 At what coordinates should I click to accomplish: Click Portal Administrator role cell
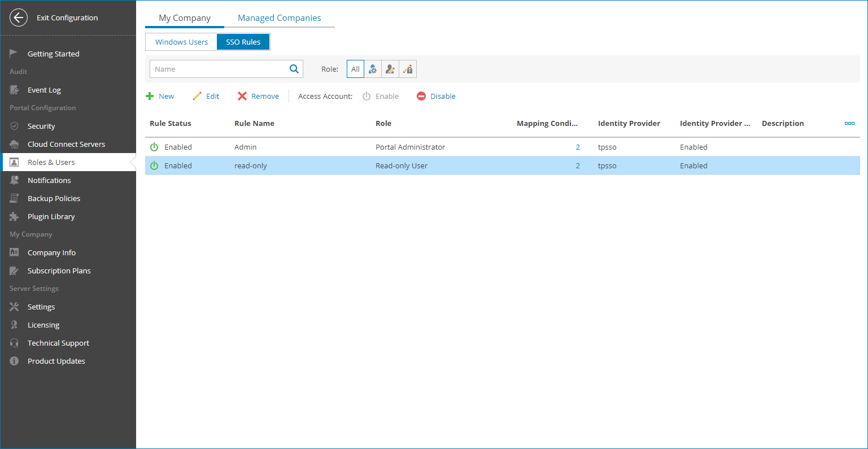(411, 147)
